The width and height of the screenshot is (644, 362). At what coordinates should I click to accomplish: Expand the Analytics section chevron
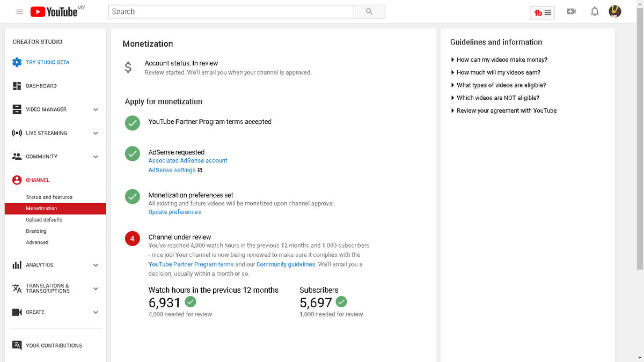(96, 265)
